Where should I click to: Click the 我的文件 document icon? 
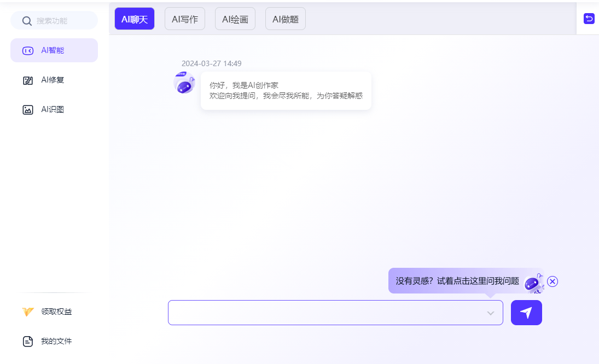coord(28,342)
